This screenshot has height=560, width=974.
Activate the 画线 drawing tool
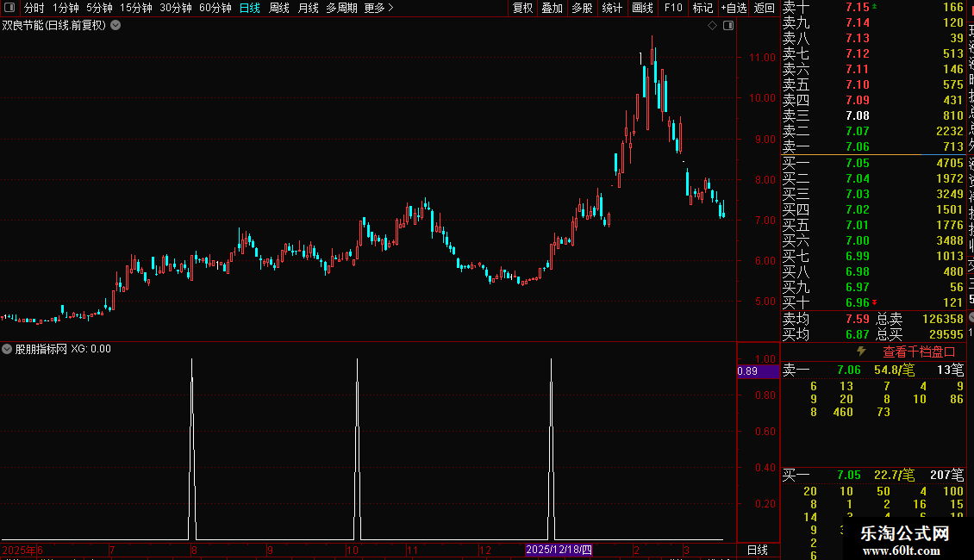[642, 8]
